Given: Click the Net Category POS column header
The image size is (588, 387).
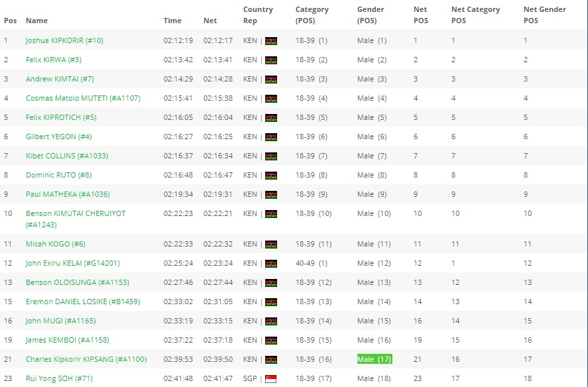Looking at the screenshot, I should tap(475, 15).
